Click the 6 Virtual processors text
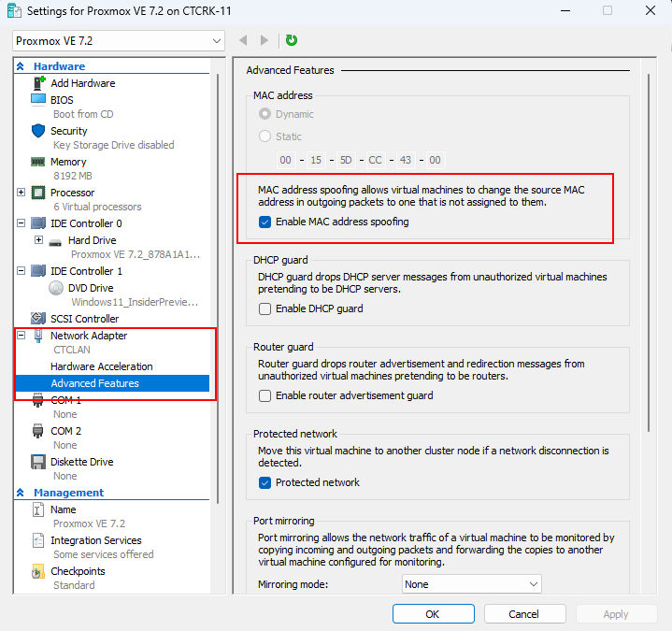 [97, 207]
